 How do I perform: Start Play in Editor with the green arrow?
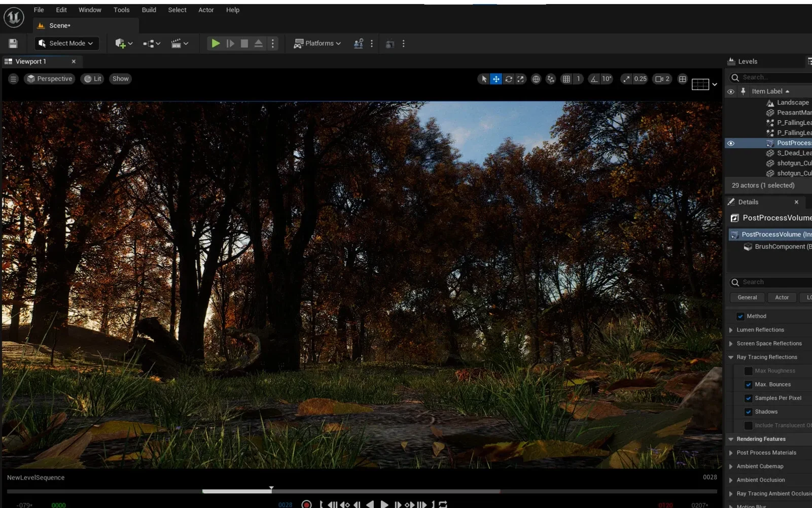[216, 44]
